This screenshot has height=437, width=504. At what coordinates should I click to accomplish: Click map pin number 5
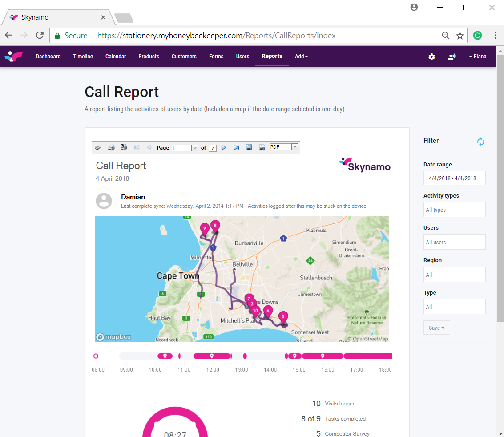pos(283,318)
